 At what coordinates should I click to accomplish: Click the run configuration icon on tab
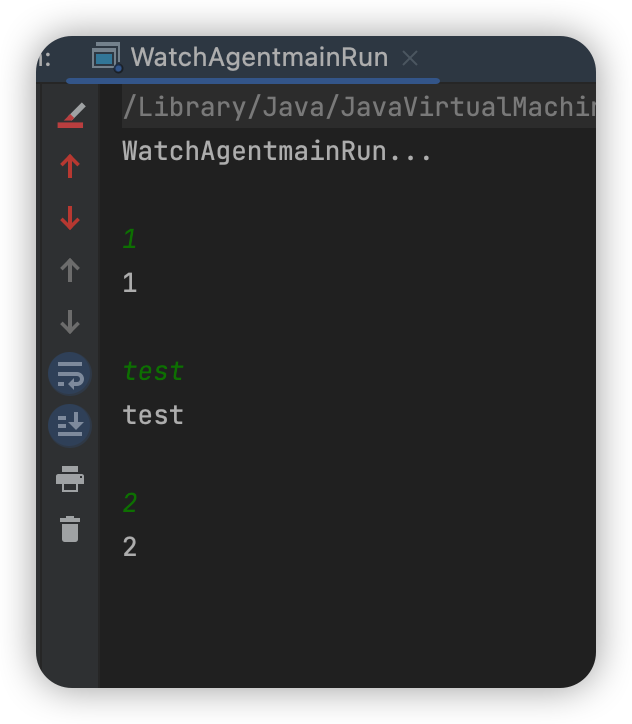coord(107,57)
